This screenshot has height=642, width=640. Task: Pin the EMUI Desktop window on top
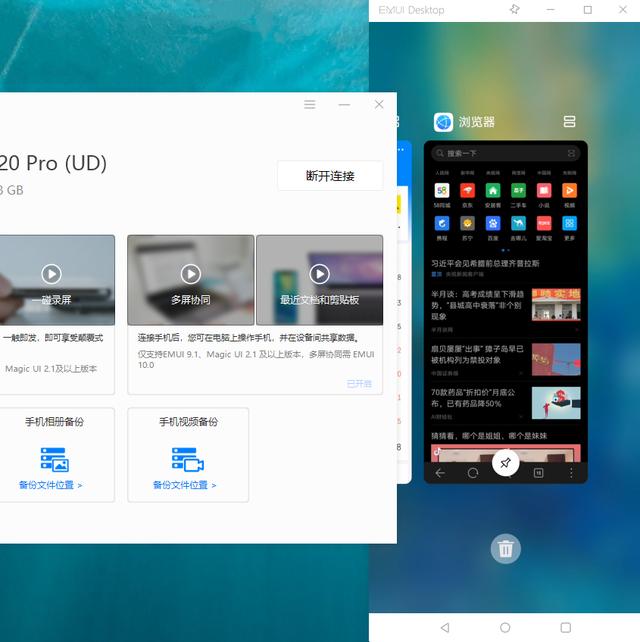coord(515,9)
